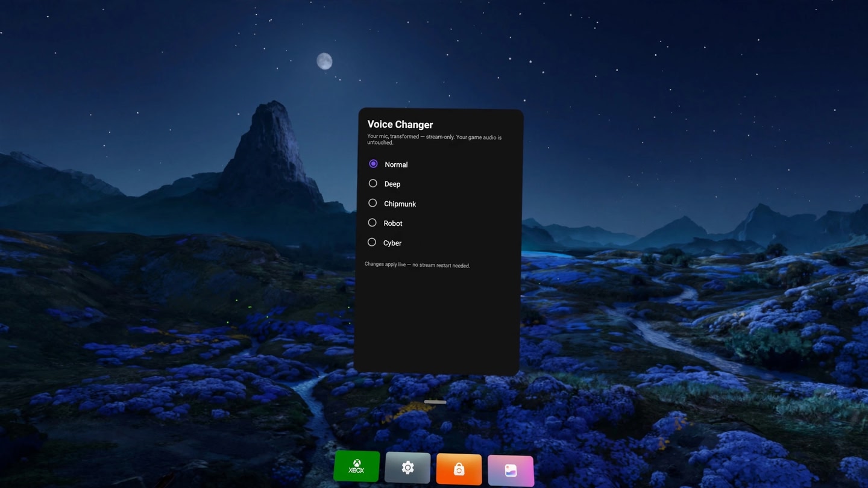The width and height of the screenshot is (868, 488).
Task: Choose the Deep voice radio button
Action: click(373, 183)
